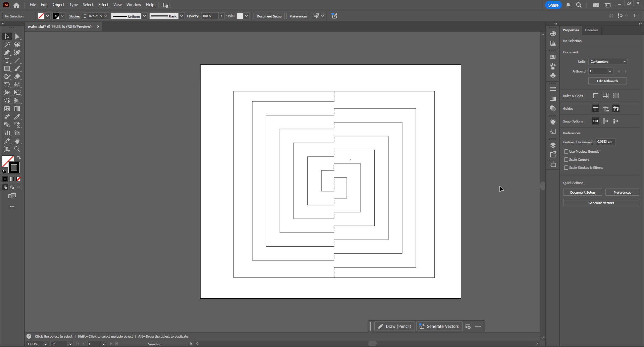
Task: Enable Use Preview Bounds checkbox
Action: (566, 151)
